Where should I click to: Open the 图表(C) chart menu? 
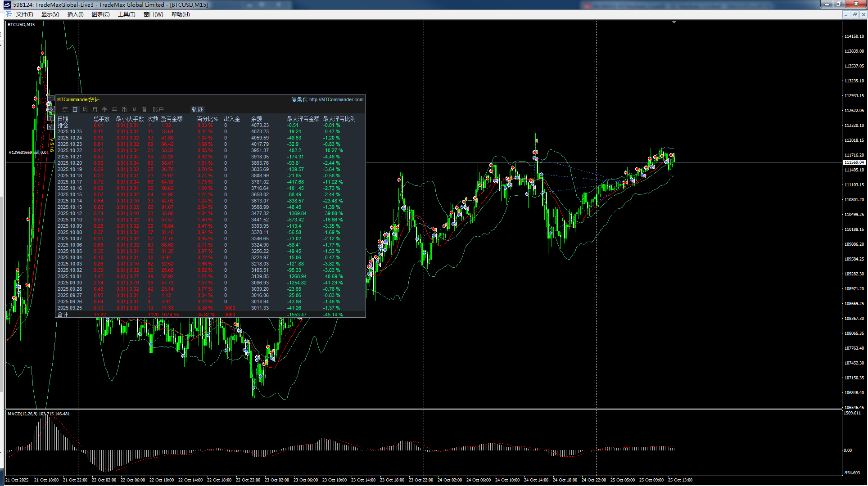[x=100, y=14]
